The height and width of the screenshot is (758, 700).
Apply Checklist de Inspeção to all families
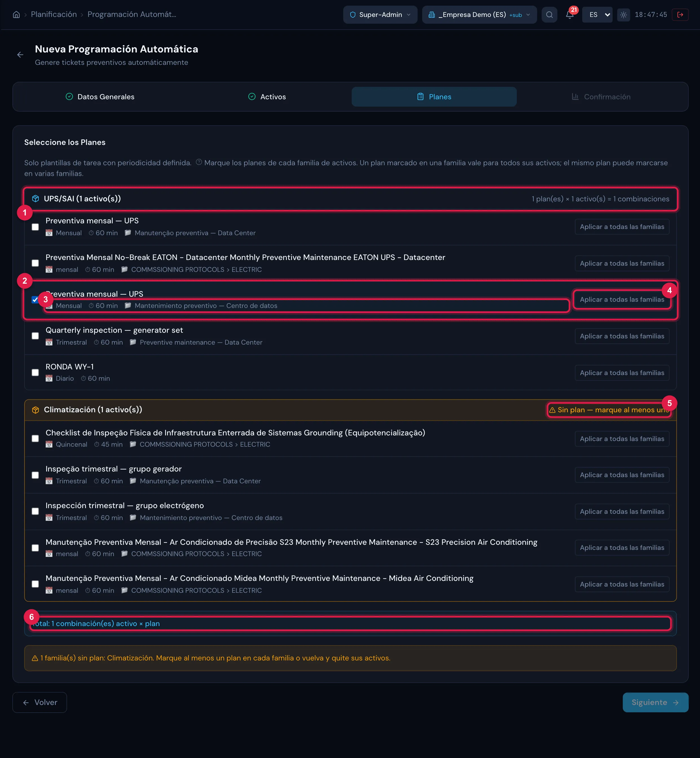(x=622, y=439)
